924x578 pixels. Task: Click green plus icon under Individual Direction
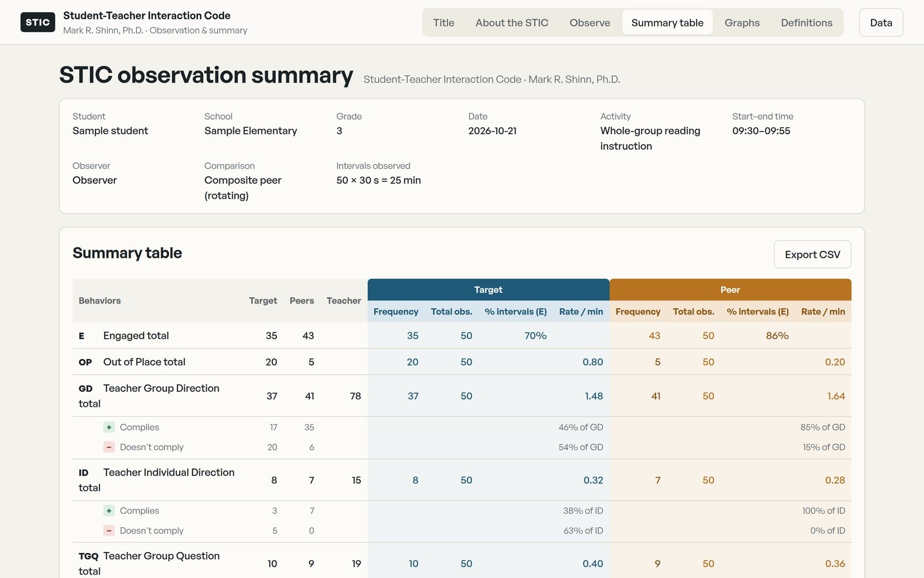(x=109, y=510)
